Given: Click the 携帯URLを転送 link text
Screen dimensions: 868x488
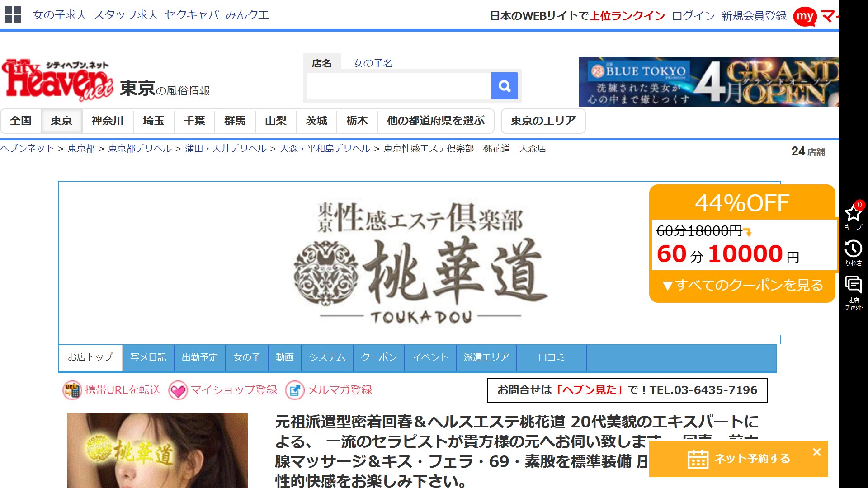Looking at the screenshot, I should tap(123, 390).
